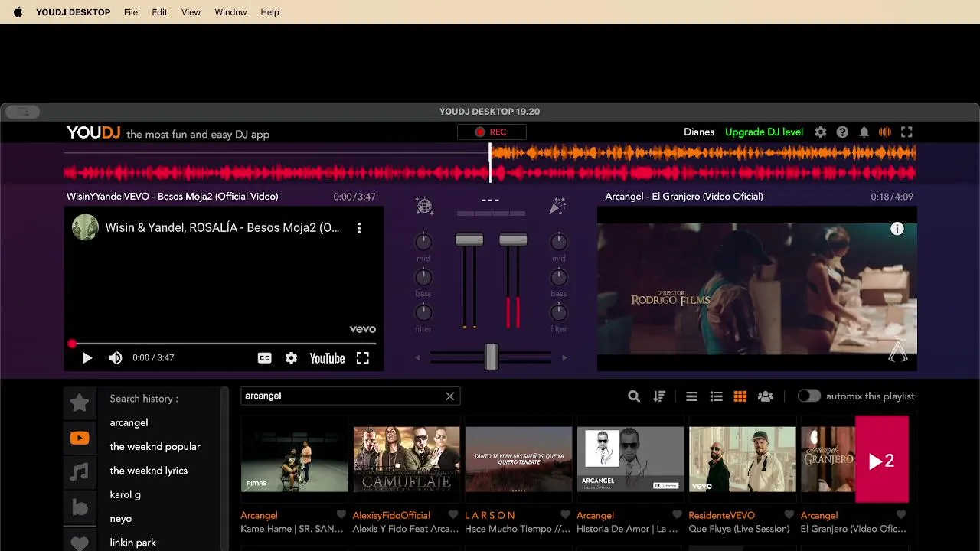The width and height of the screenshot is (980, 551).
Task: Select 'karol g' from search history
Action: pyautogui.click(x=125, y=494)
